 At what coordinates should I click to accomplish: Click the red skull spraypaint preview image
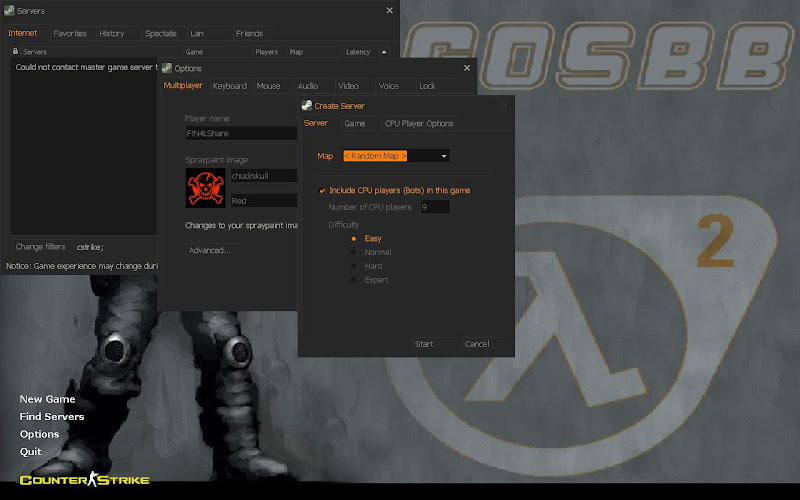click(x=206, y=188)
